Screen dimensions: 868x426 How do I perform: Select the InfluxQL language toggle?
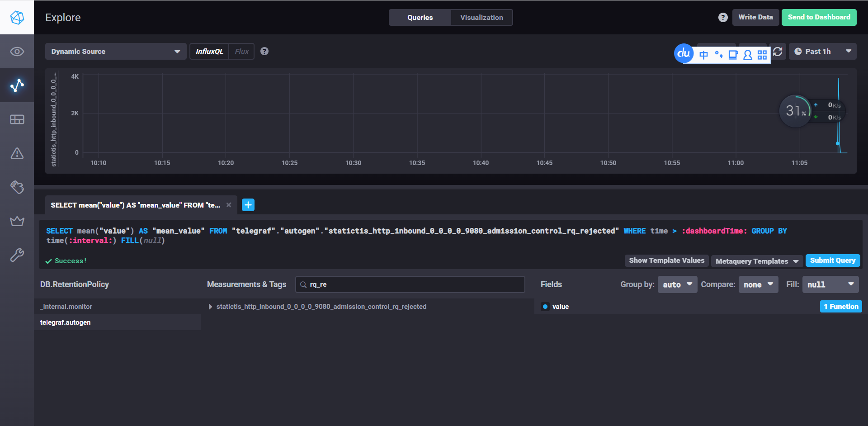[x=209, y=52]
